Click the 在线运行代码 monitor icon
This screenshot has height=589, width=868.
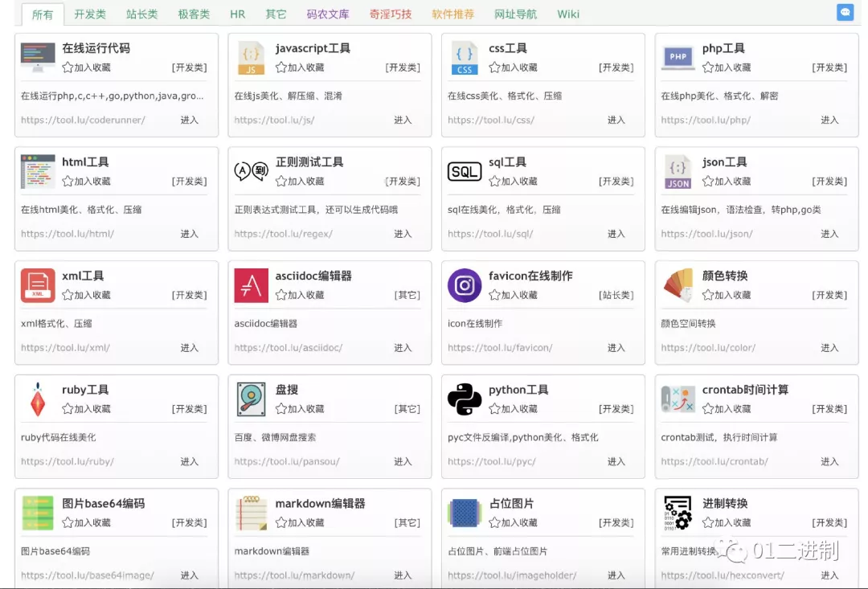[38, 57]
